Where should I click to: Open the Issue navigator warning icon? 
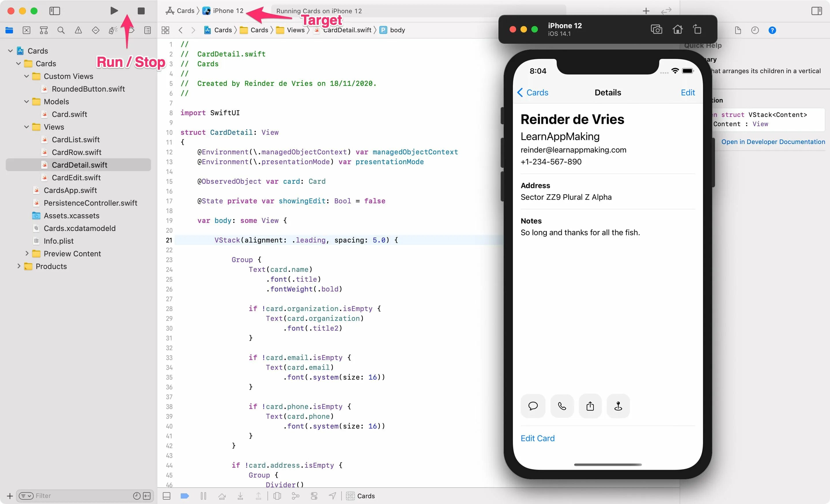click(78, 30)
